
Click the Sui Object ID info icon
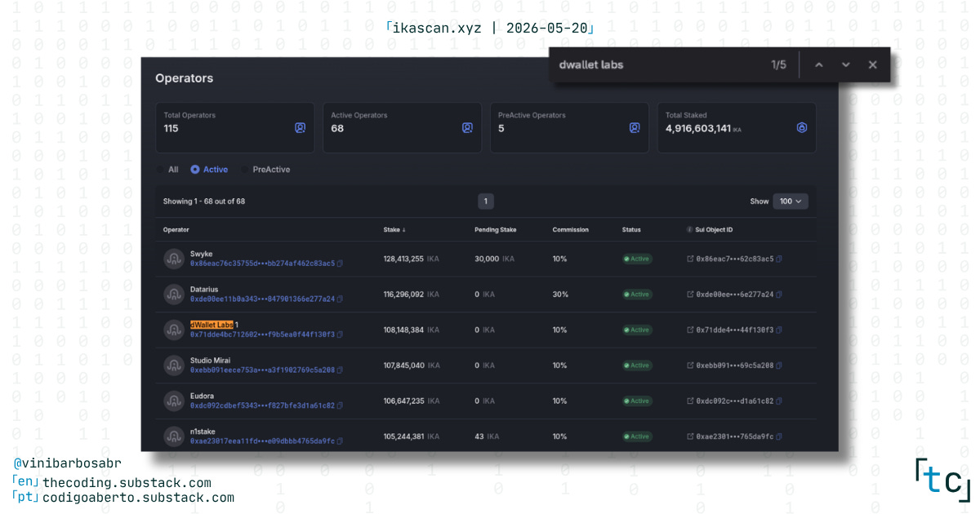[x=689, y=230]
